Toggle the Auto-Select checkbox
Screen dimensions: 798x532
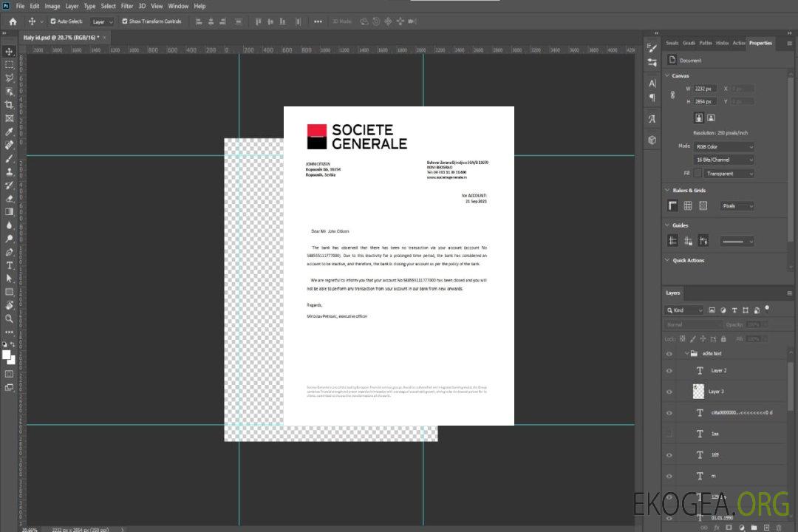coord(53,21)
